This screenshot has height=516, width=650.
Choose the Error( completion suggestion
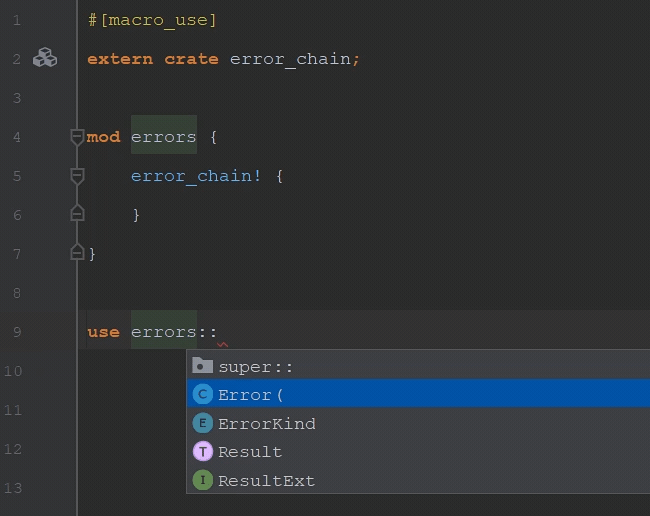click(x=418, y=395)
